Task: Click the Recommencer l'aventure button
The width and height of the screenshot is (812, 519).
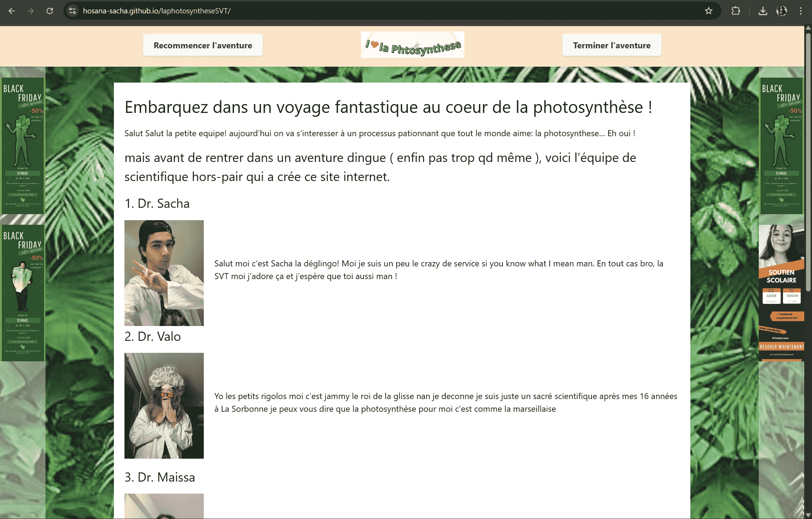Action: pyautogui.click(x=203, y=45)
